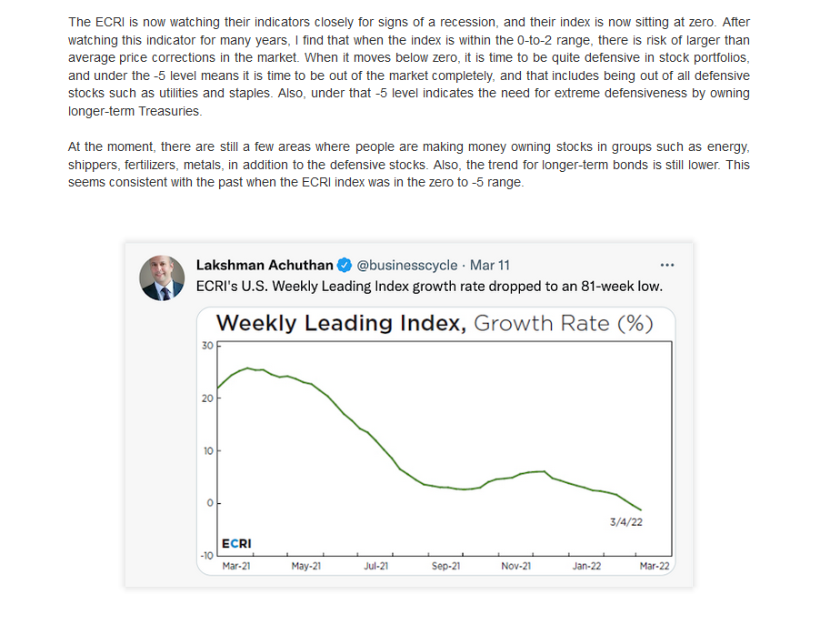Click the 30 y-axis value label
The width and height of the screenshot is (840, 635).
click(207, 346)
